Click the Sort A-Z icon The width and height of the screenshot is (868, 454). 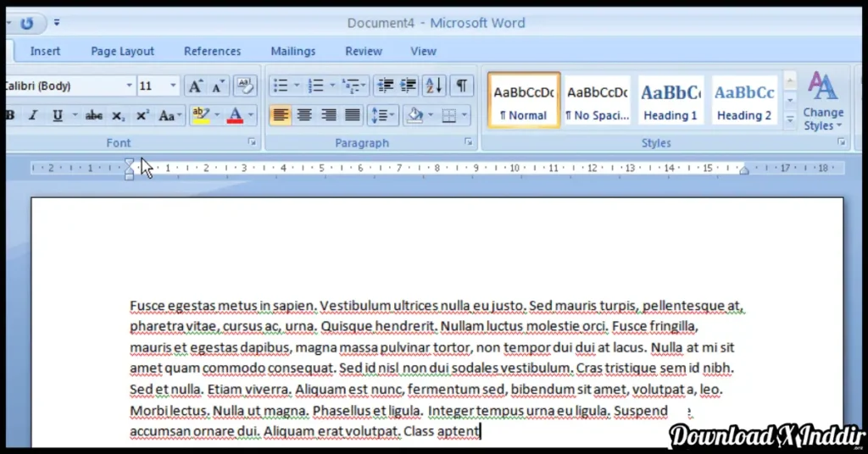click(434, 86)
